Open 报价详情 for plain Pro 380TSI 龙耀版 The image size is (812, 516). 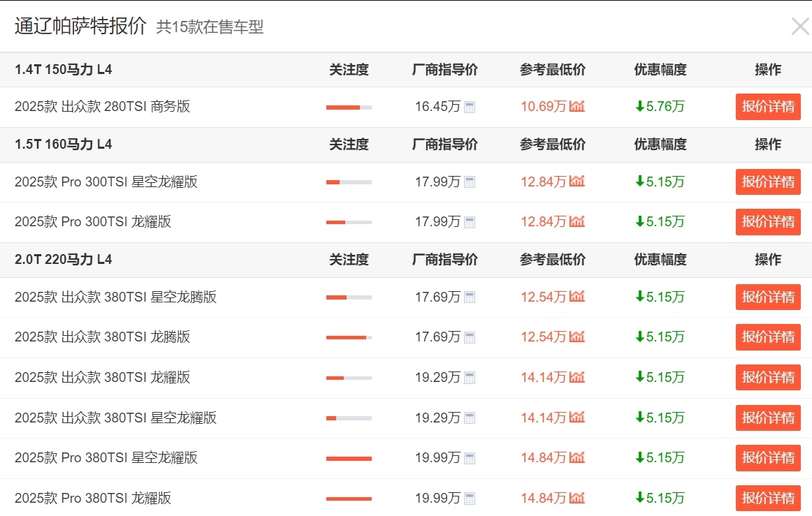tap(768, 498)
